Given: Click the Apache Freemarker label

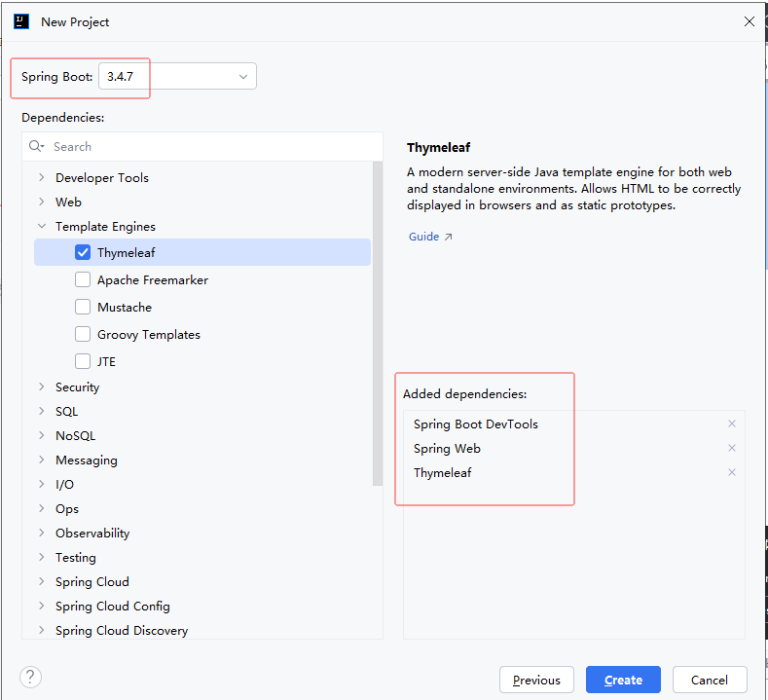Looking at the screenshot, I should (152, 280).
